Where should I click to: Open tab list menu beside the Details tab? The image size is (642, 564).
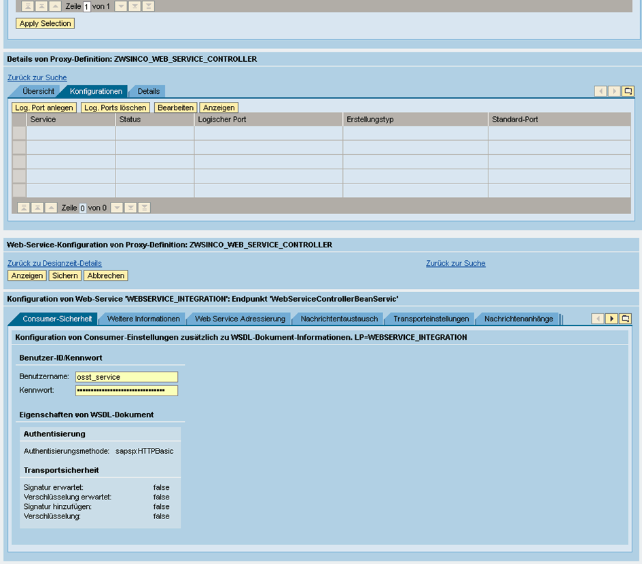(x=627, y=91)
